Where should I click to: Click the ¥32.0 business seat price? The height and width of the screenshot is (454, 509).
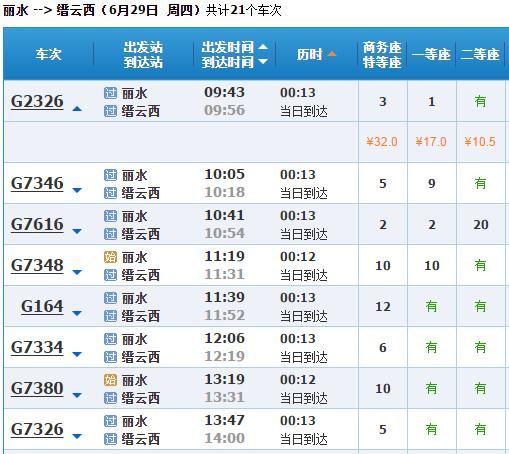tap(382, 142)
